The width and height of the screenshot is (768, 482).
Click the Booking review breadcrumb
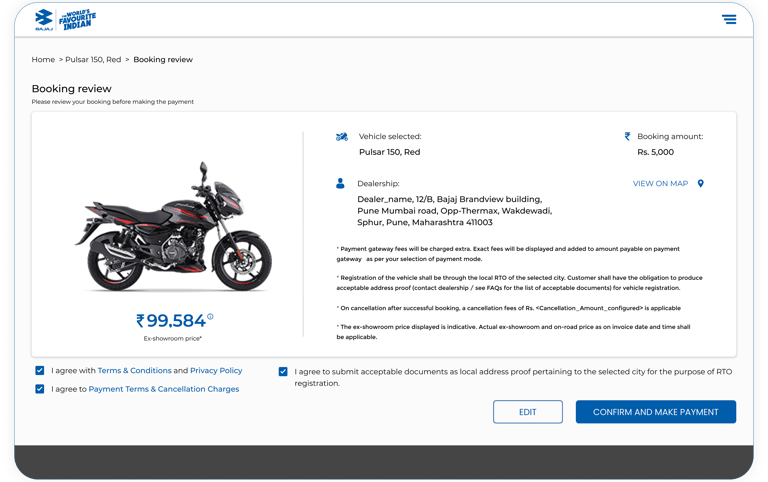163,59
